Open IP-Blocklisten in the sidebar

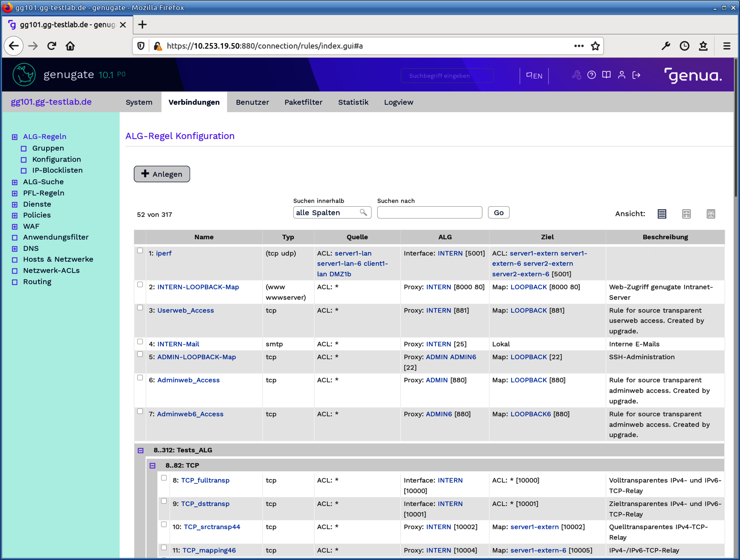[57, 170]
